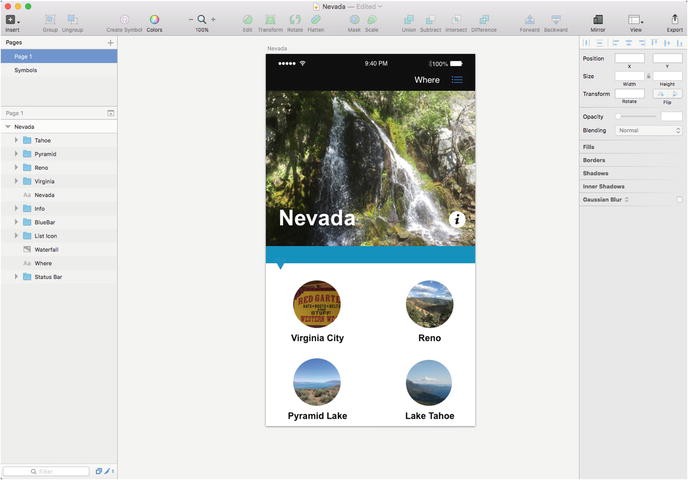Expand the Virginia layer group

pyautogui.click(x=16, y=181)
